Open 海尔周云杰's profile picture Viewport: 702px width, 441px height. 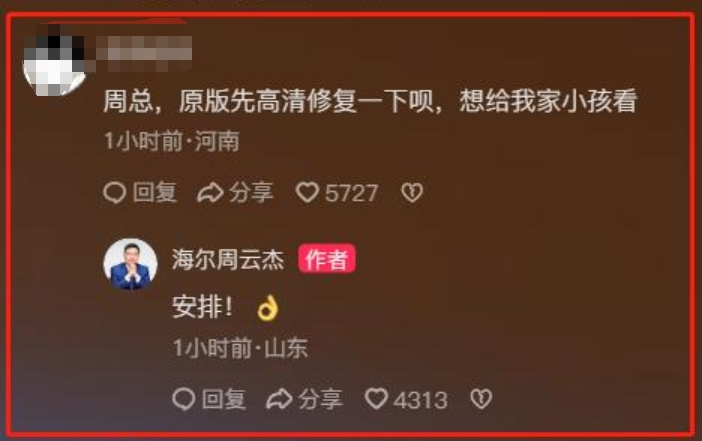pyautogui.click(x=130, y=264)
